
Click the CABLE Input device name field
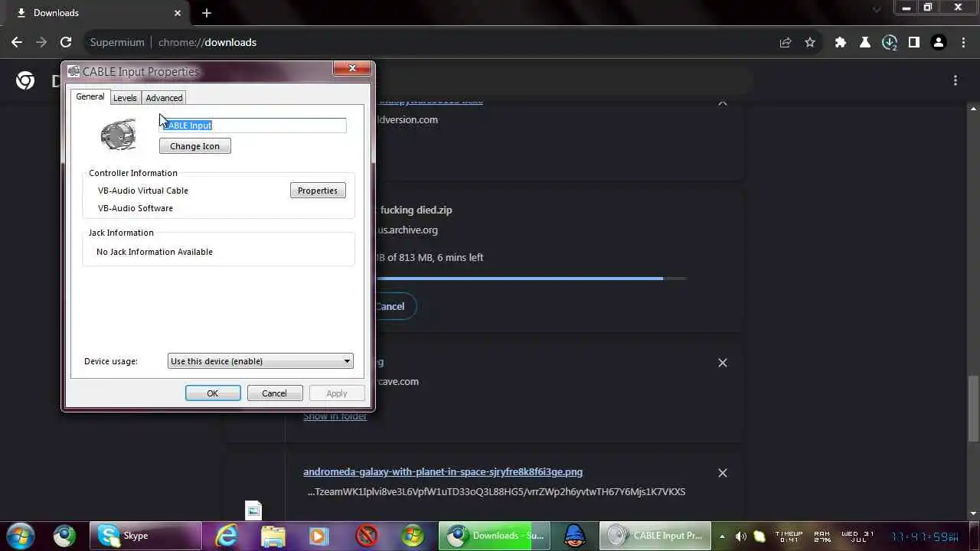[x=253, y=126]
